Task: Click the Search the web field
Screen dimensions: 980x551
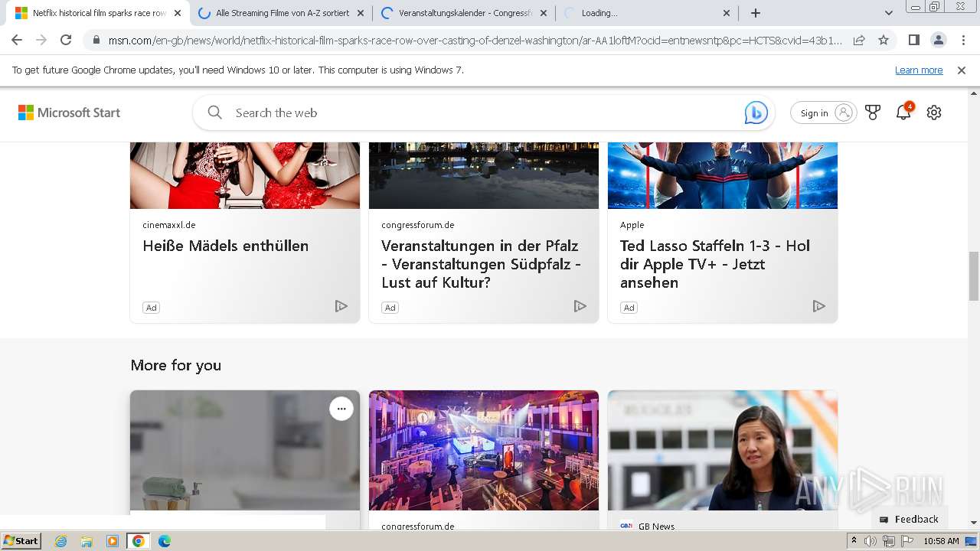Action: point(482,112)
